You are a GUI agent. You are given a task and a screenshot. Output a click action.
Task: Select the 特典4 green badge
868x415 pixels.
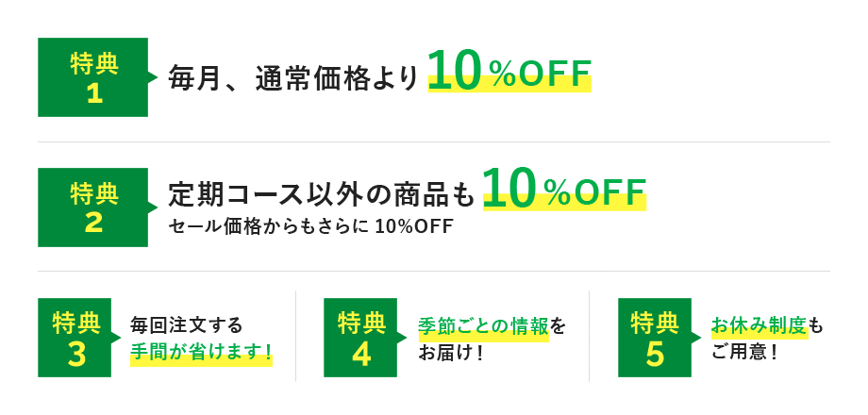click(360, 339)
